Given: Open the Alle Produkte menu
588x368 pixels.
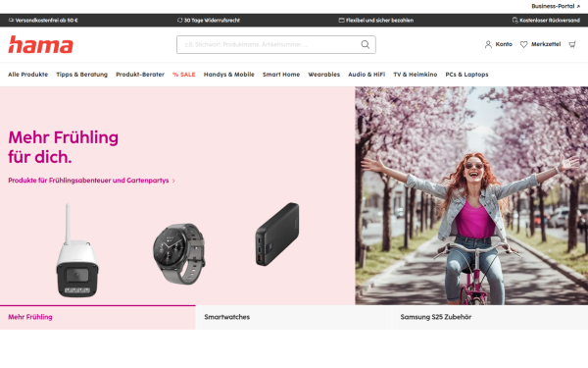Looking at the screenshot, I should point(28,75).
